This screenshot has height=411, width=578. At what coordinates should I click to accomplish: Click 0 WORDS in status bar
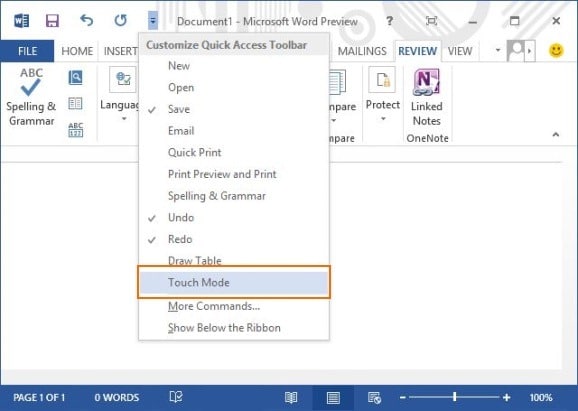click(x=116, y=397)
